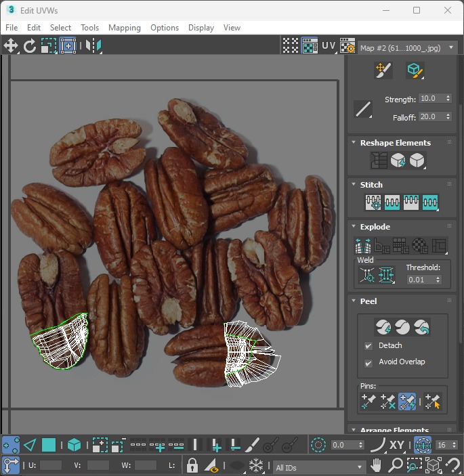Open the Map #2 texture dropdown

[x=408, y=48]
